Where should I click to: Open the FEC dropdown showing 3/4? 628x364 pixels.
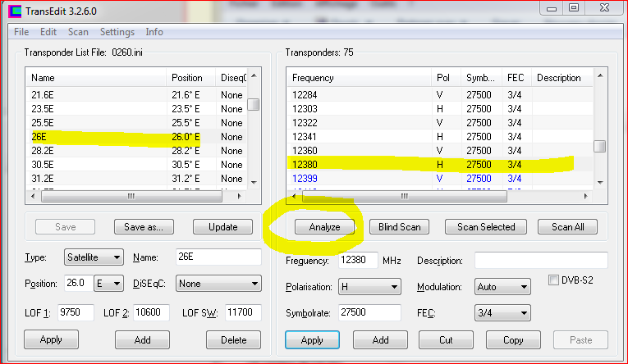click(x=502, y=313)
